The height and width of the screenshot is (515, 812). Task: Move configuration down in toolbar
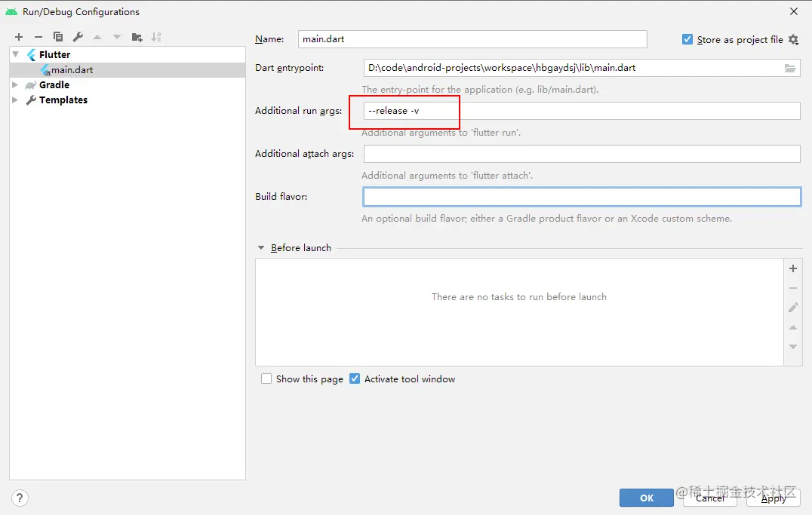click(x=117, y=37)
